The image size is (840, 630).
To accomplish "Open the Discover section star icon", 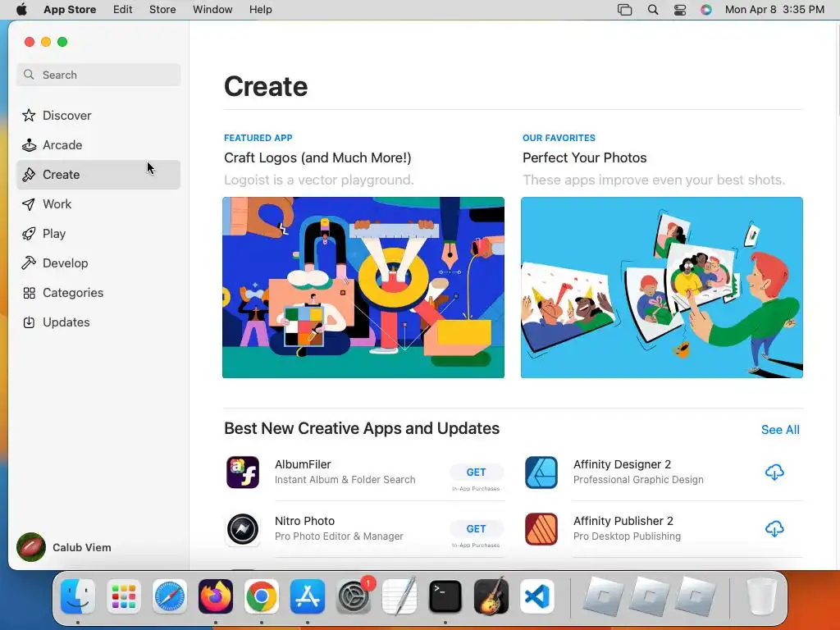I will coord(29,115).
